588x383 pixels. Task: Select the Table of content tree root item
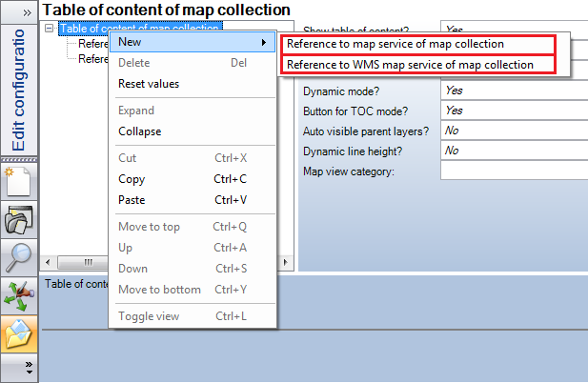pyautogui.click(x=141, y=29)
